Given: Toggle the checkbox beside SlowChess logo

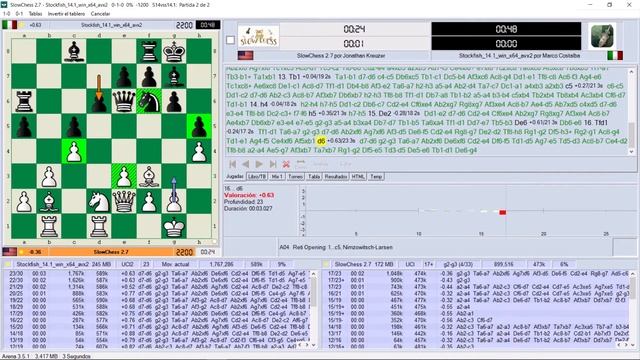Looking at the screenshot, I should (x=230, y=40).
